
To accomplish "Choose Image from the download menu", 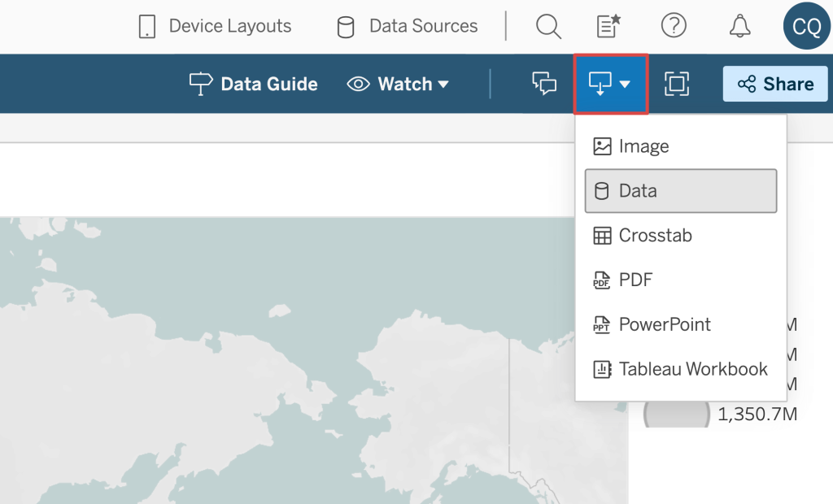I will point(643,146).
